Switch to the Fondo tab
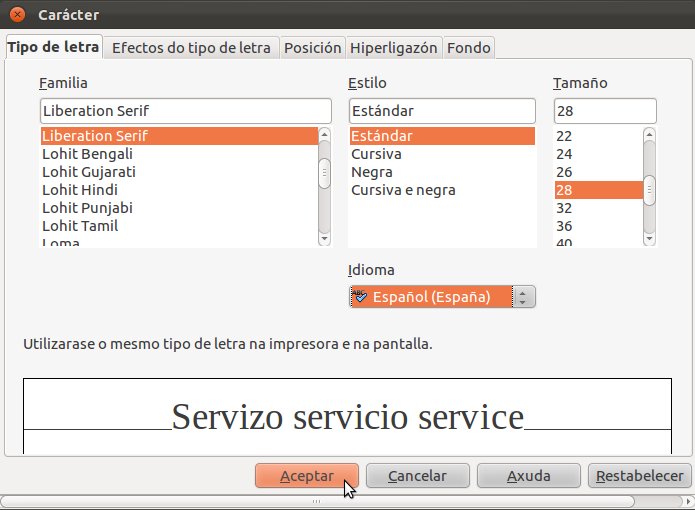 click(469, 48)
